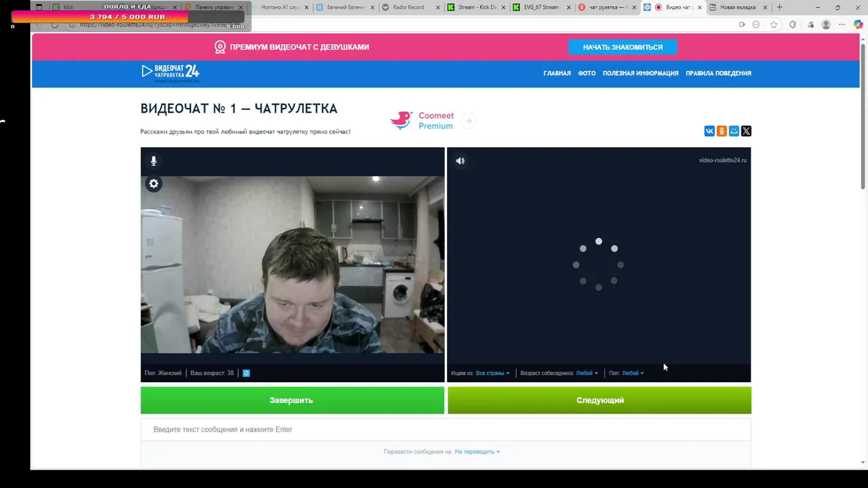Click the НАЧАТЬ ЗНАКОМИТЬСЯ button
868x488 pixels.
click(x=623, y=47)
